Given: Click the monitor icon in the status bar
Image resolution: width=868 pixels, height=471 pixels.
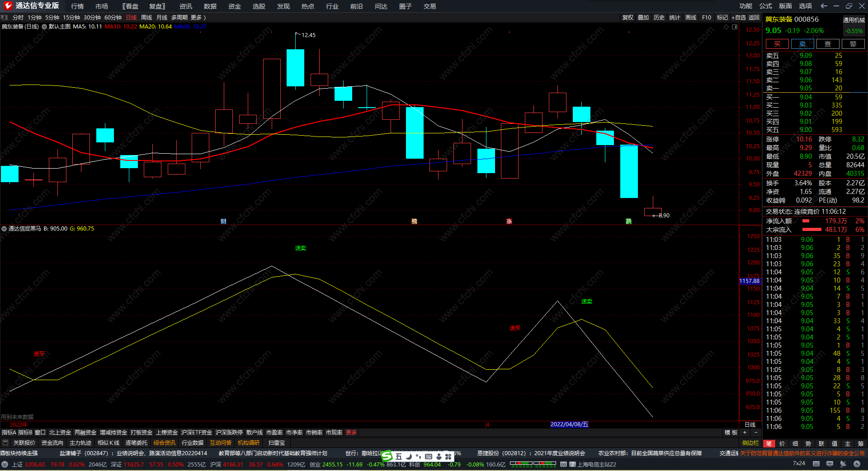Looking at the screenshot, I should point(830,464).
